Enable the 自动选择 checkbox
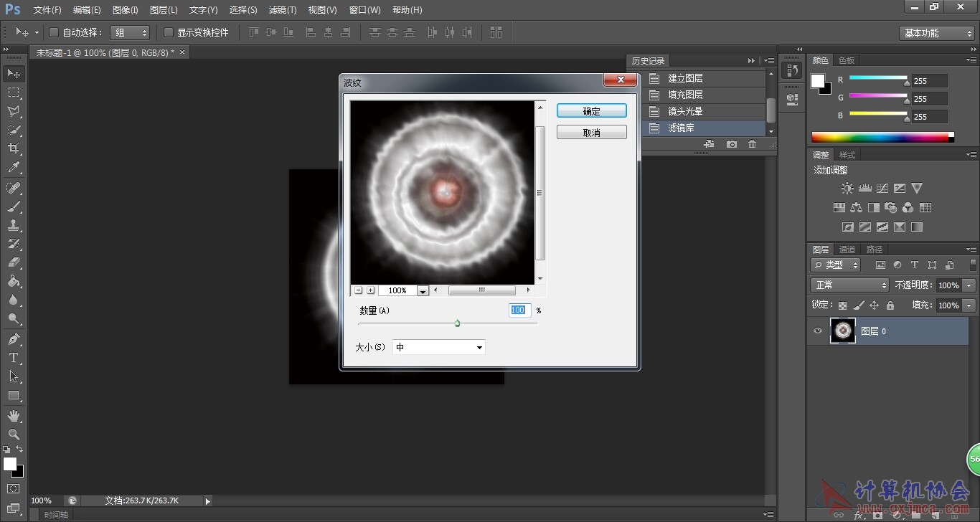 [53, 32]
